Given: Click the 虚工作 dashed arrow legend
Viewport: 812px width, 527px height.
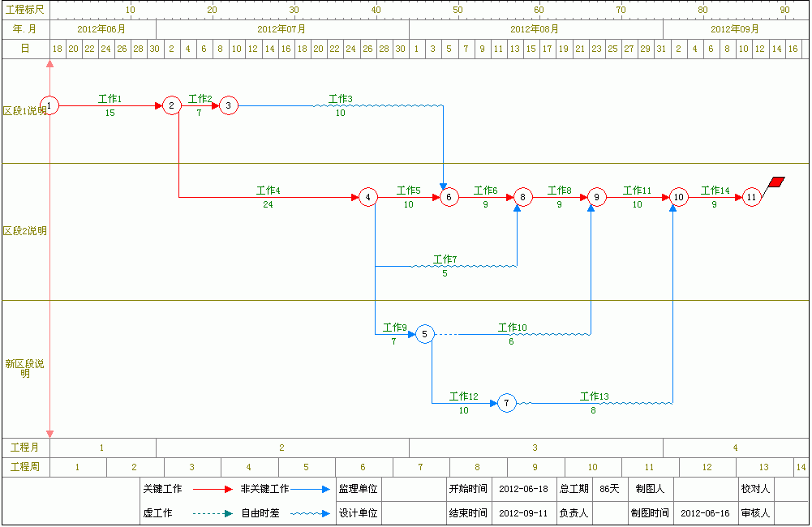Looking at the screenshot, I should [213, 513].
